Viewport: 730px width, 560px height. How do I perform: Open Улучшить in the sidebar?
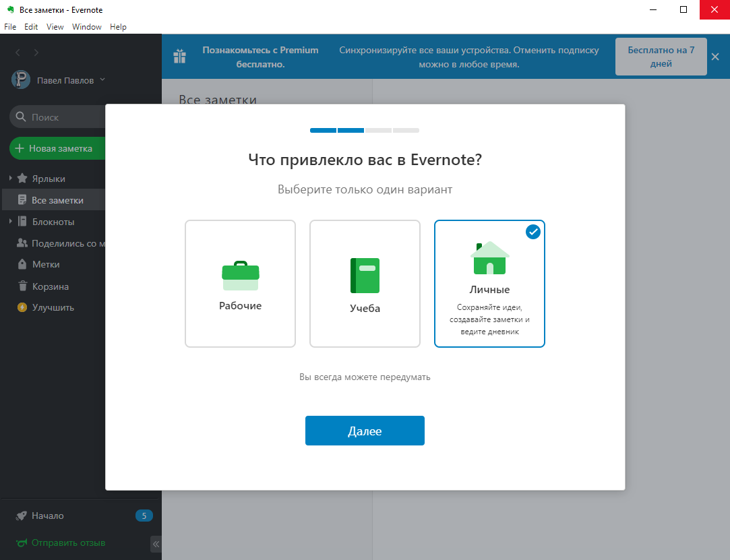(53, 308)
